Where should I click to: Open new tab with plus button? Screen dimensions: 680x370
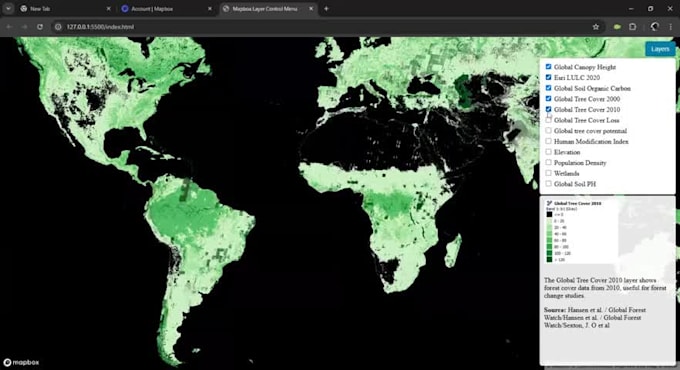326,9
